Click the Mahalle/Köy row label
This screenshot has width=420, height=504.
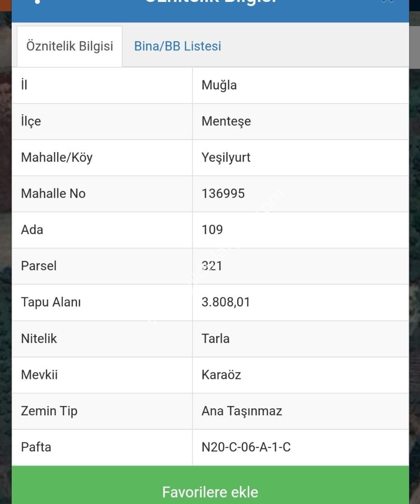tap(57, 158)
